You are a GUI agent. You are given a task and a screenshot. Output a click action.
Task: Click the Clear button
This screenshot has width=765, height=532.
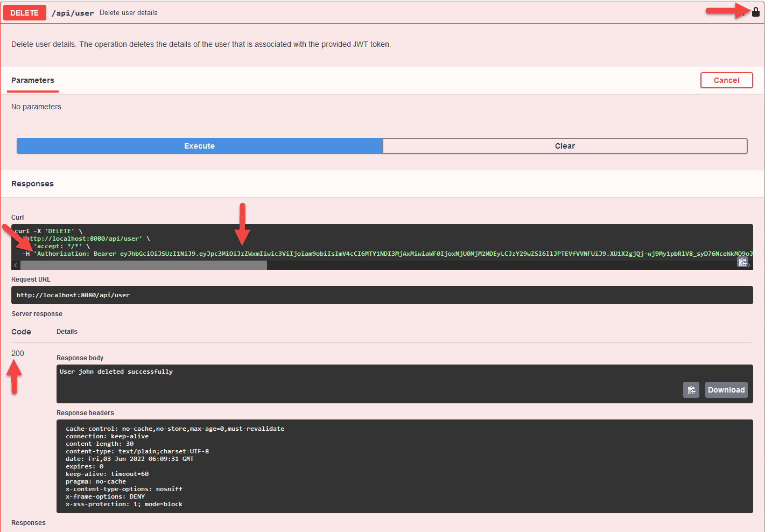[x=565, y=146]
